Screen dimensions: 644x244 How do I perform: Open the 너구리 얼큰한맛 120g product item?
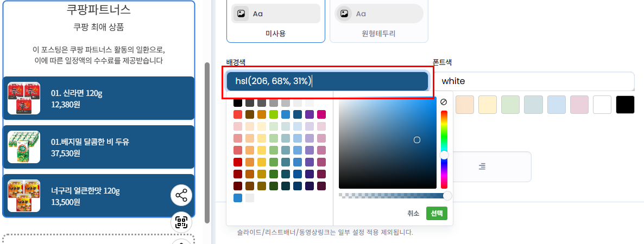pyautogui.click(x=99, y=196)
